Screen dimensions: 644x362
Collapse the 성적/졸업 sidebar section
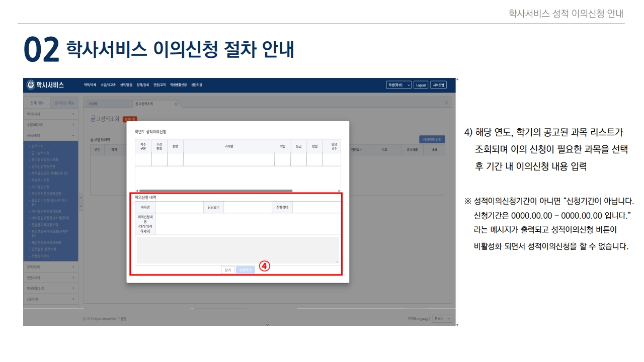(x=50, y=135)
